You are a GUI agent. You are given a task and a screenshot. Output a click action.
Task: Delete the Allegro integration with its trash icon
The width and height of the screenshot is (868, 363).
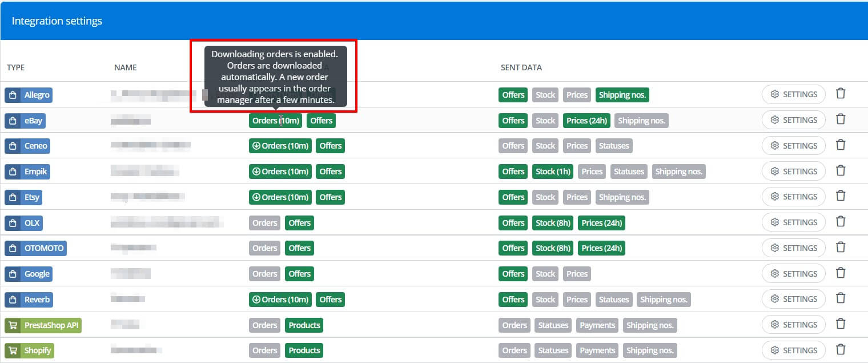click(x=841, y=93)
